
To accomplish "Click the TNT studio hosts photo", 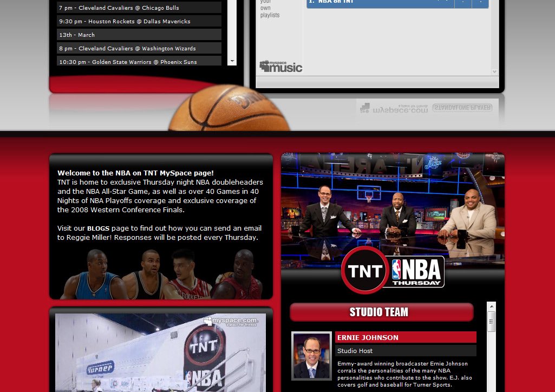I will click(393, 211).
